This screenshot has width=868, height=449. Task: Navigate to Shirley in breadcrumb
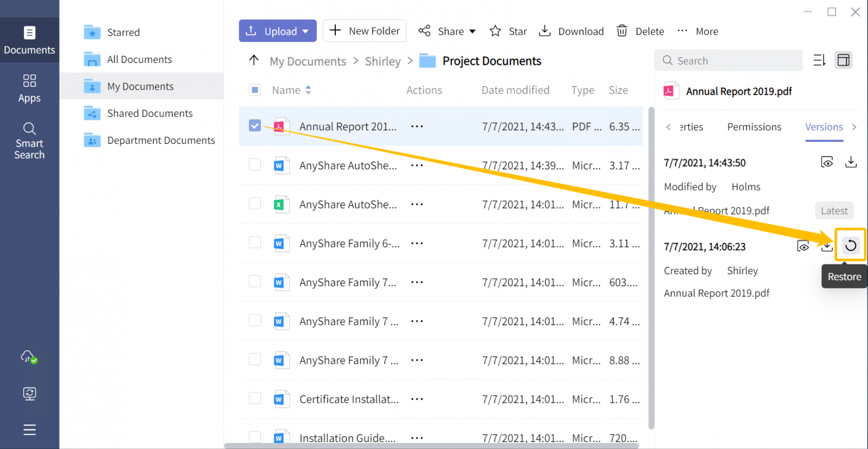(382, 61)
